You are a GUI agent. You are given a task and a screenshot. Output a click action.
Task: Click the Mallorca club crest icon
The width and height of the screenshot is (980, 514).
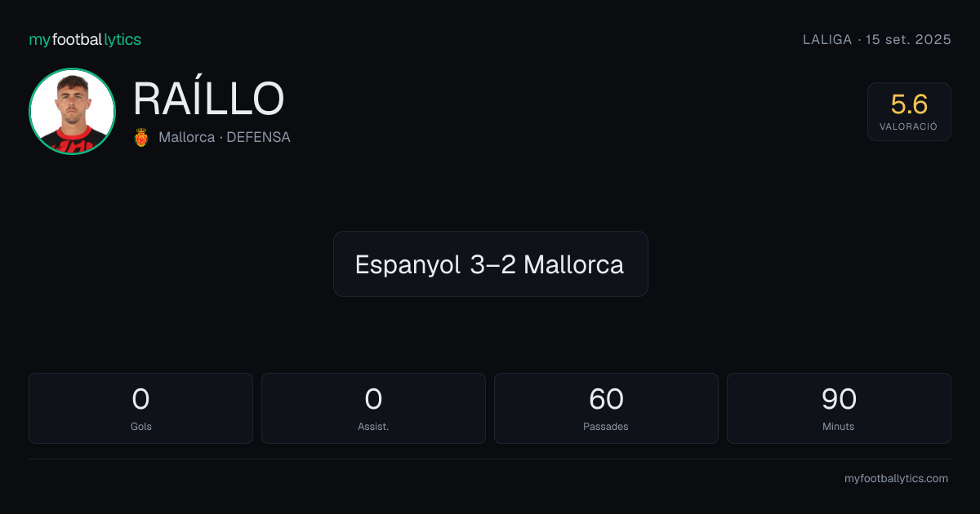coord(140,137)
